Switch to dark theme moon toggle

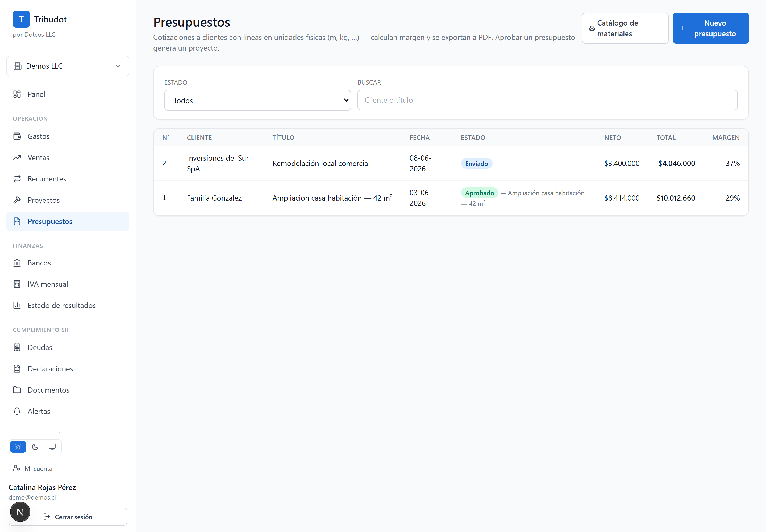point(35,447)
